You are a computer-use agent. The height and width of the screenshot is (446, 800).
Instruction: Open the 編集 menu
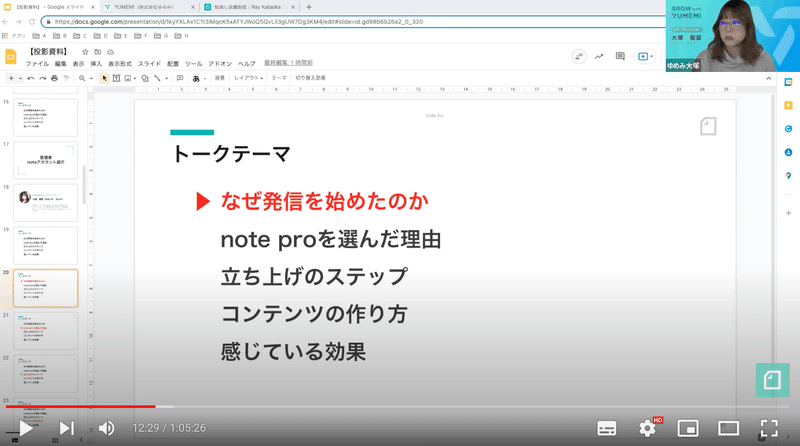point(61,64)
